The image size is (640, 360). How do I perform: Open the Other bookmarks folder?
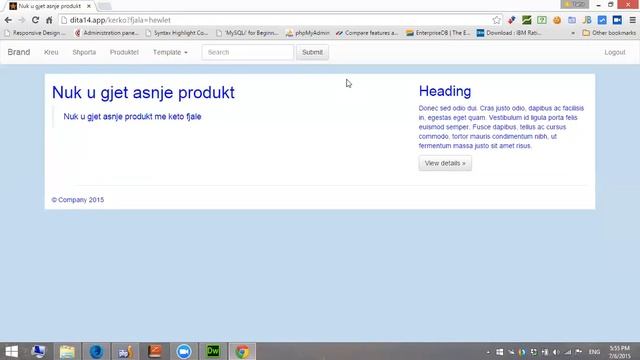(x=609, y=33)
